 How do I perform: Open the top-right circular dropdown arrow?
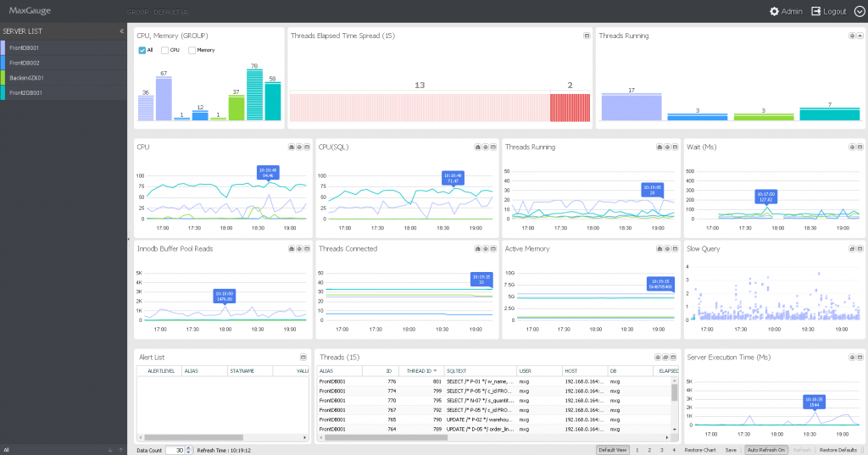860,11
